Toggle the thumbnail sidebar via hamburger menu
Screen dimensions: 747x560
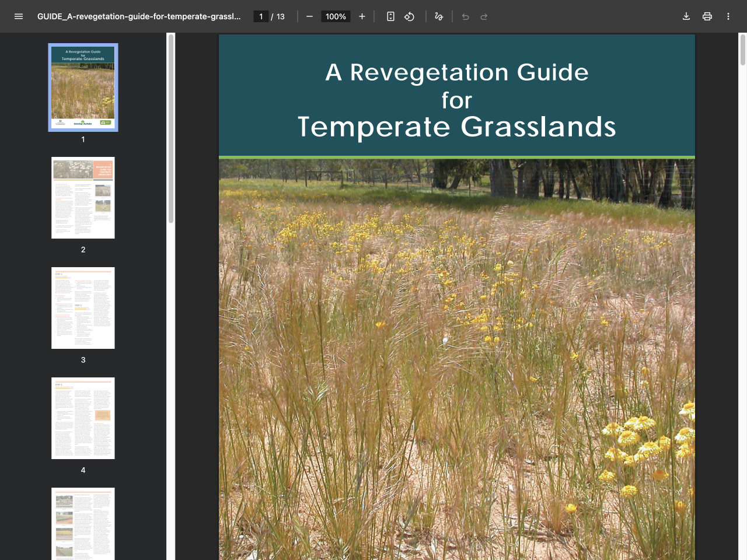click(19, 16)
